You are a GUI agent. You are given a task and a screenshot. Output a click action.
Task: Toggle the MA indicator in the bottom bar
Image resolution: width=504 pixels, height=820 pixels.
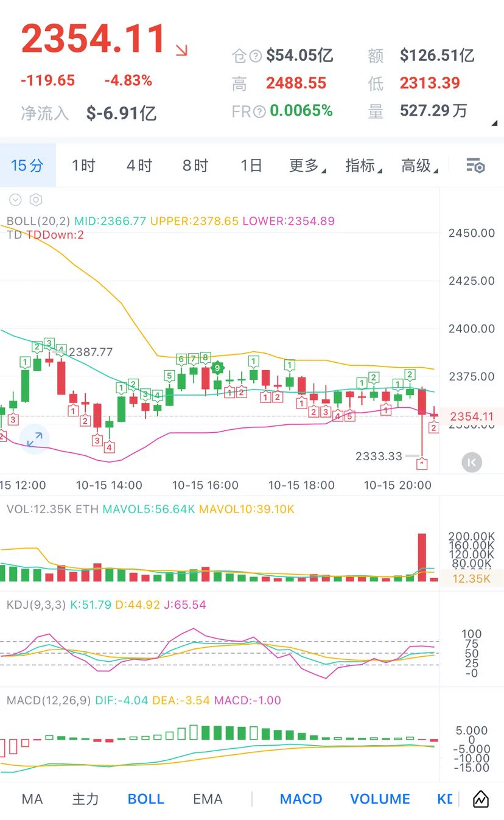(x=32, y=799)
